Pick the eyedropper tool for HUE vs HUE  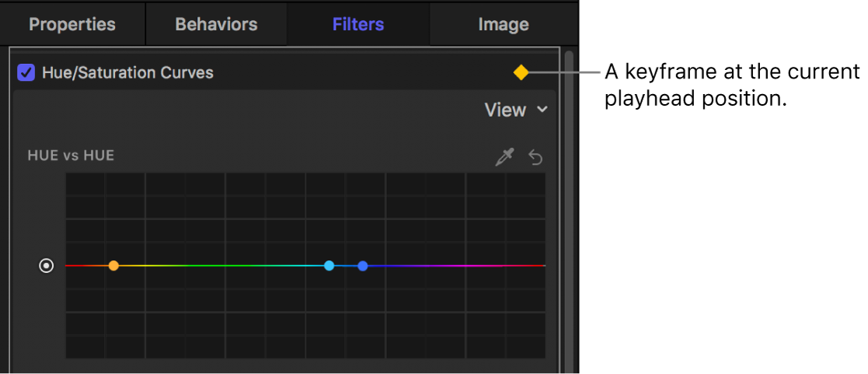pos(505,158)
